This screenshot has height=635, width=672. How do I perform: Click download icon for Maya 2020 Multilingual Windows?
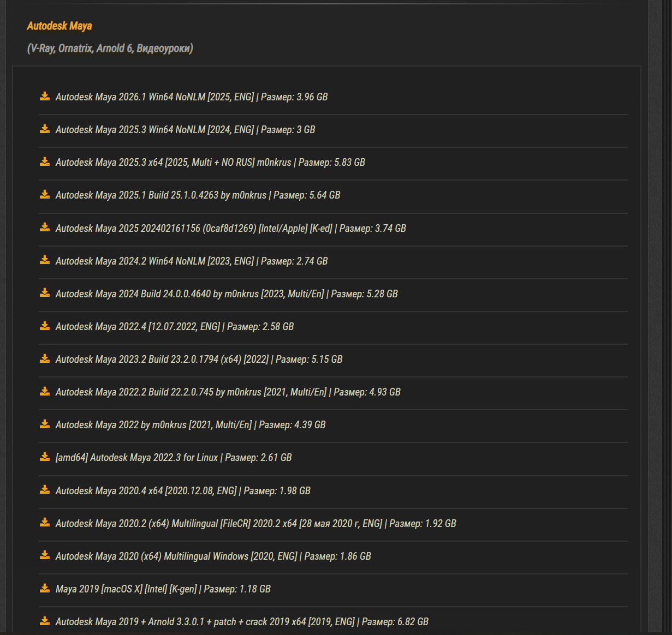point(45,555)
